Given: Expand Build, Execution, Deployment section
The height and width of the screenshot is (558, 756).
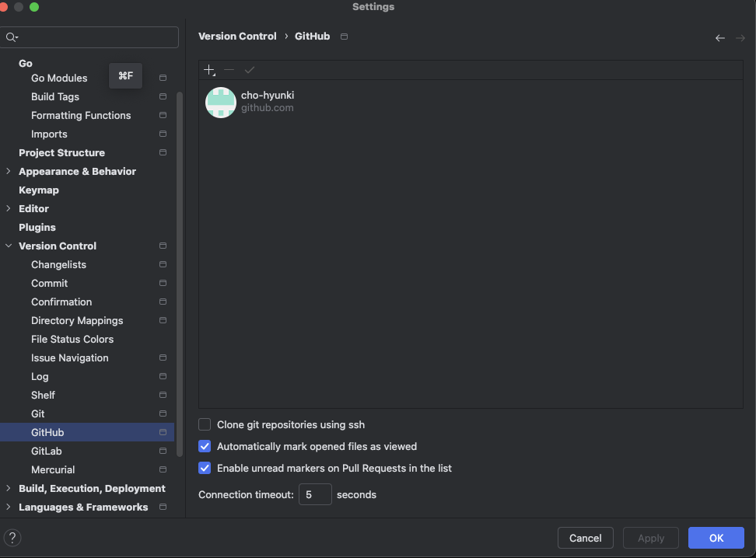Looking at the screenshot, I should tap(9, 488).
